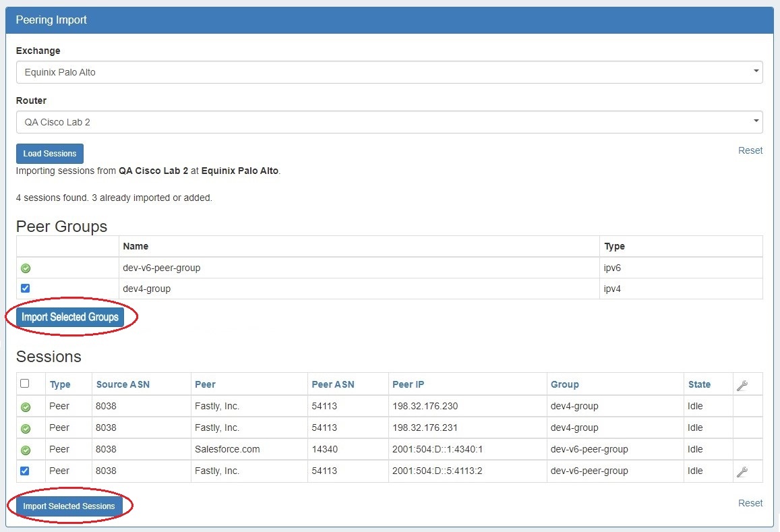Expand the Router dropdown showing QA Cisco Lab 2

pyautogui.click(x=389, y=122)
